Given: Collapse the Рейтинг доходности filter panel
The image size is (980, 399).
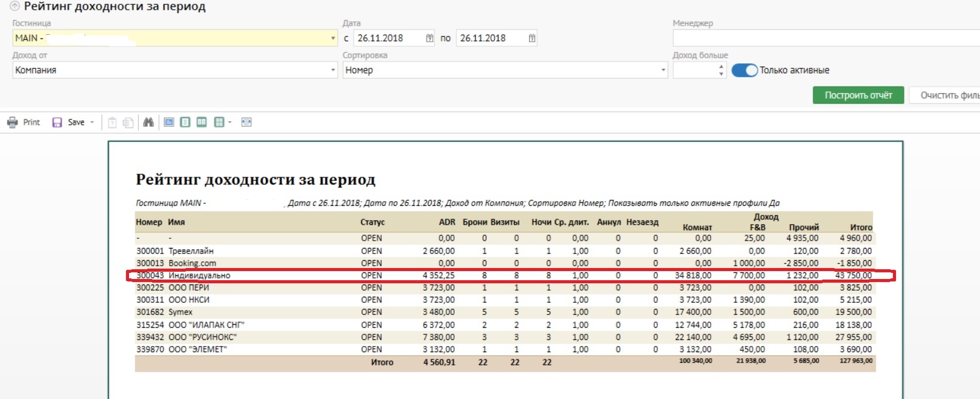Looking at the screenshot, I should coord(15,7).
